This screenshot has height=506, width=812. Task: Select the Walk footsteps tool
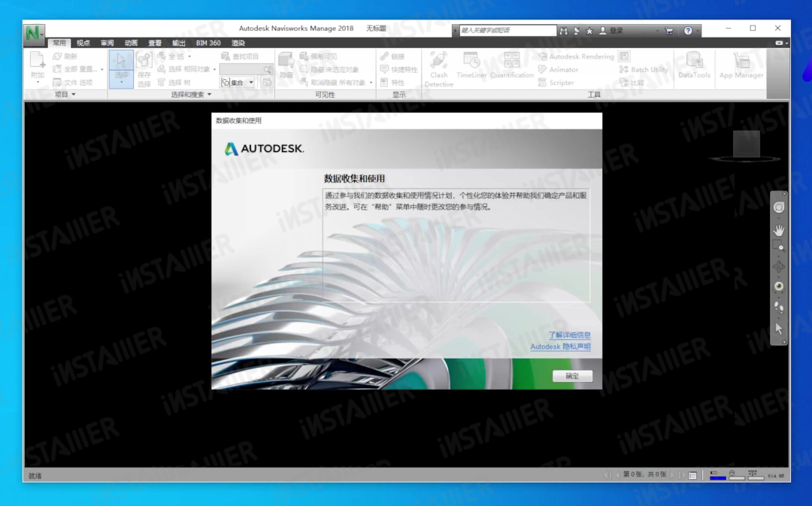coord(778,307)
